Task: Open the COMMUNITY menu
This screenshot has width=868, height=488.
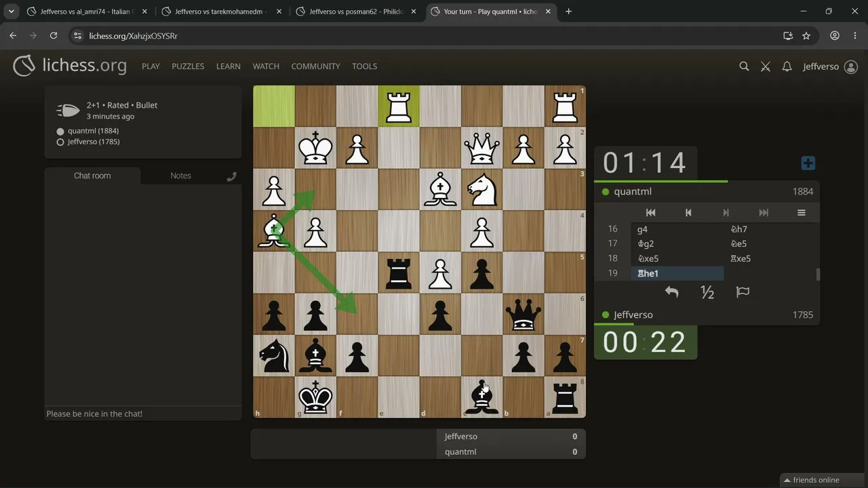Action: [x=315, y=66]
